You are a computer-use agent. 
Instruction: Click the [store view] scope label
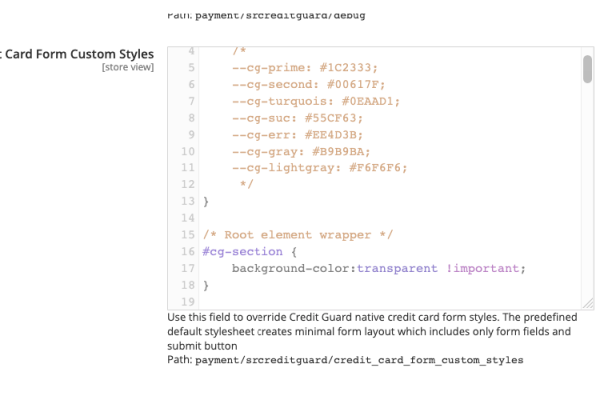[127, 68]
